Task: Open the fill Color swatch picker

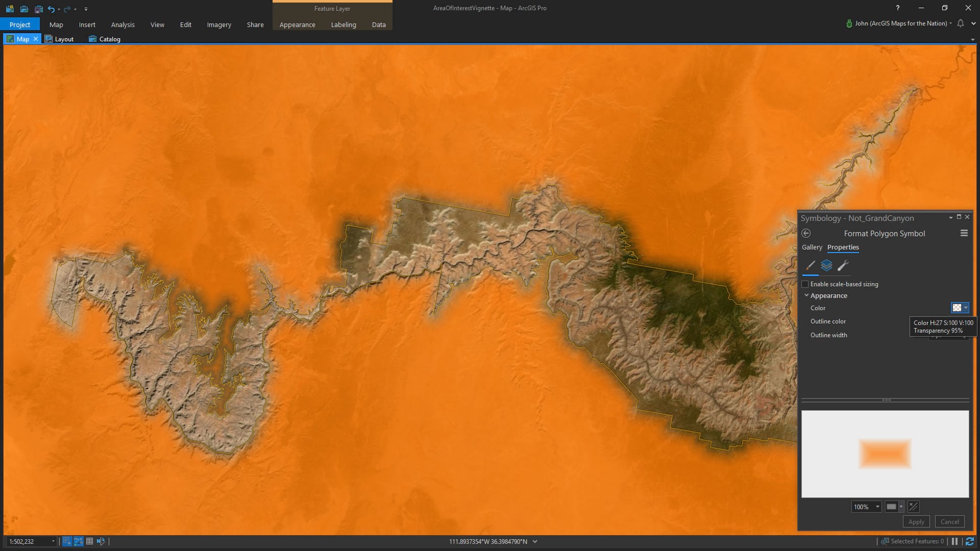Action: pos(957,308)
